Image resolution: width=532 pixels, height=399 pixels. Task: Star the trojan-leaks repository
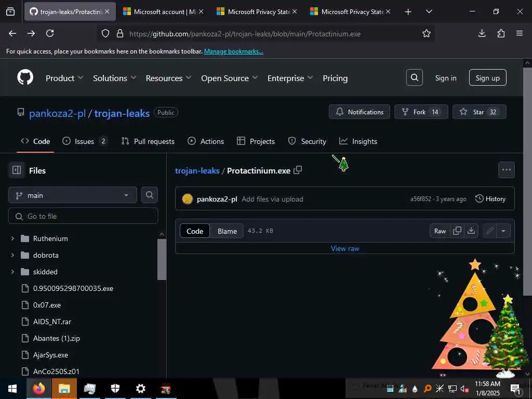479,112
